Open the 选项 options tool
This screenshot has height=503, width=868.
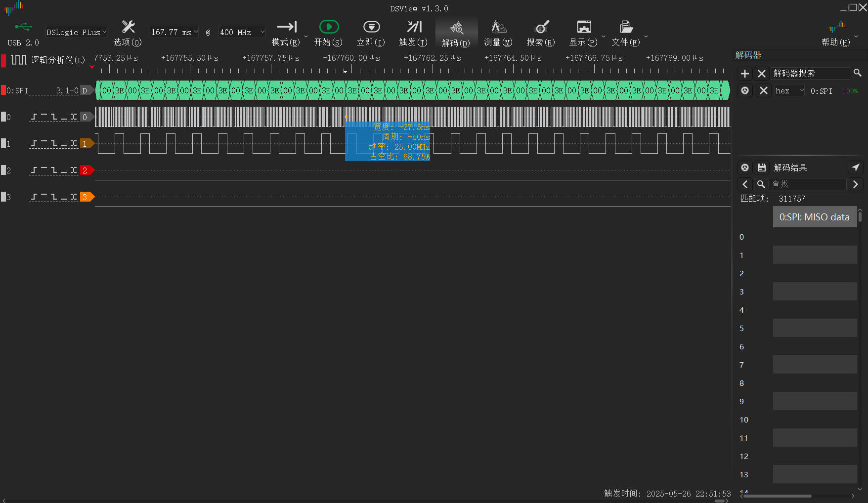(x=128, y=33)
